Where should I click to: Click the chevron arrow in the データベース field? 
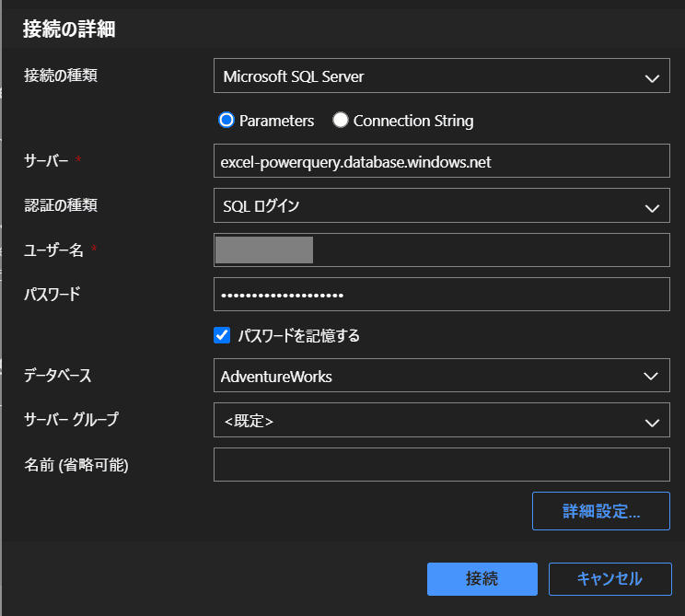[652, 377]
